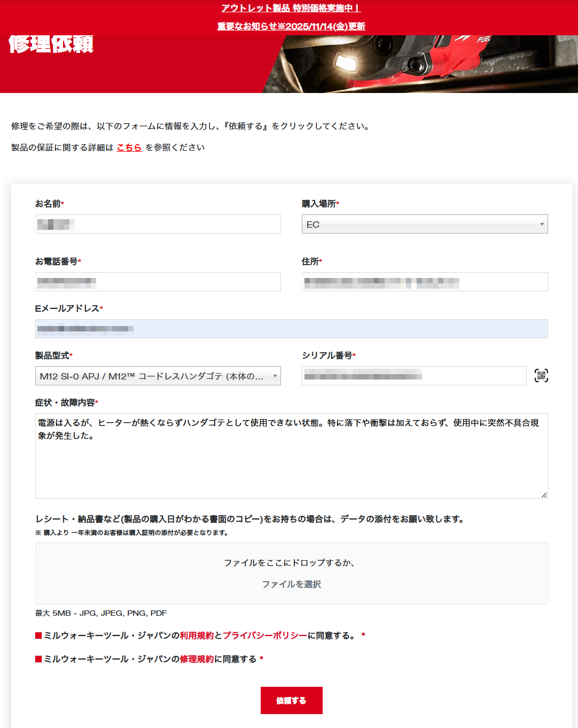
Task: Open the プライバシーポリシー link
Action: [265, 636]
